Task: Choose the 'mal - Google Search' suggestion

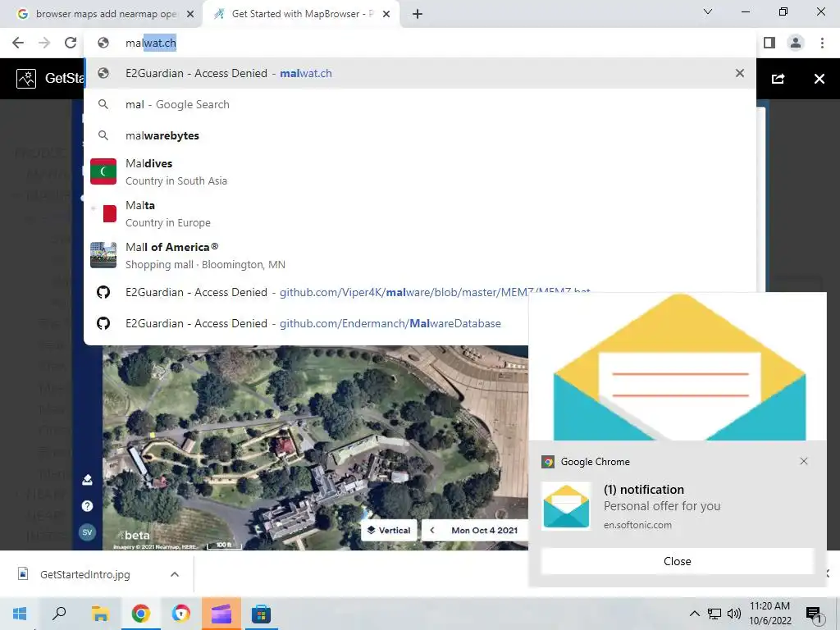Action: click(420, 104)
